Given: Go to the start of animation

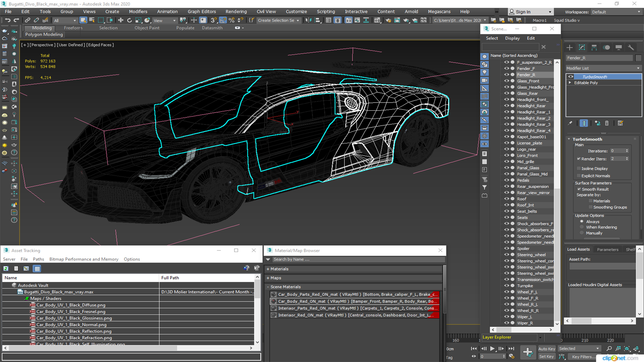Looking at the screenshot, I should 474,349.
